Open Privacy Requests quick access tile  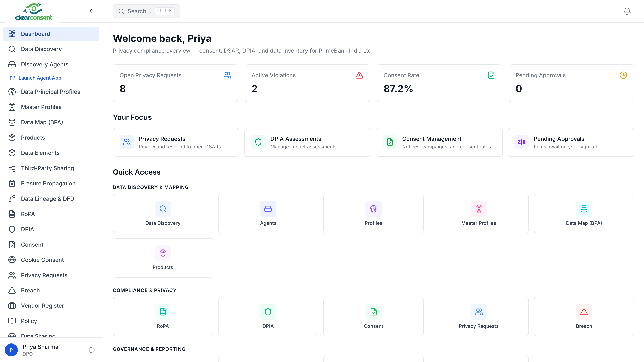[479, 317]
